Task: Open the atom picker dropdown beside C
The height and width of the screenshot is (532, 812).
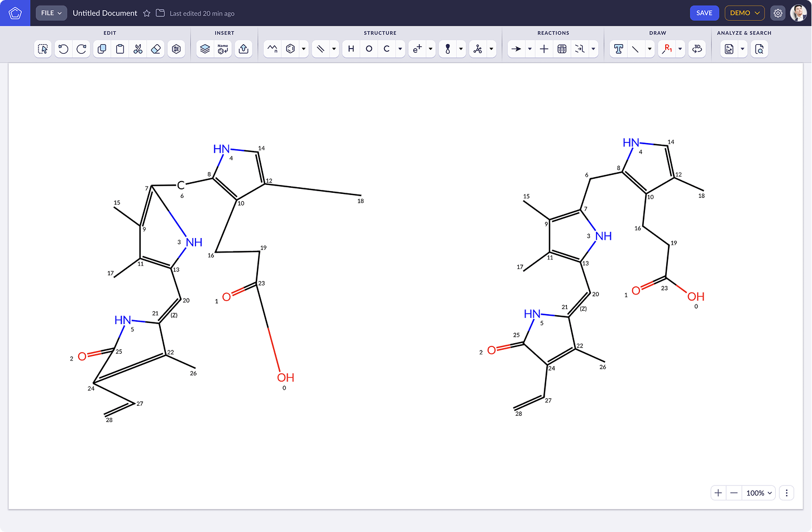Action: click(399, 49)
